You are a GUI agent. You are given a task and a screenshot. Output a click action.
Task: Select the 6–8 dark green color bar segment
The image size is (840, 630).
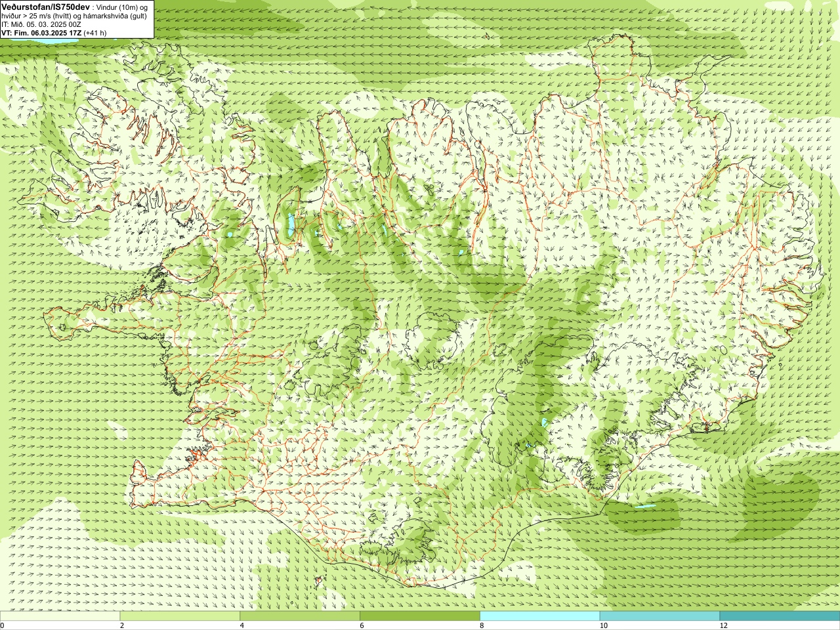click(x=420, y=616)
